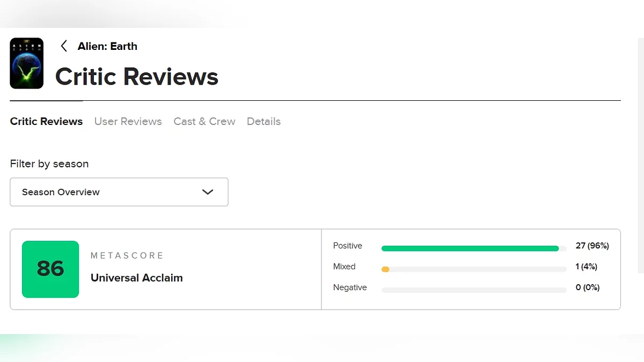Click the Universal Acclaim text
Image resolution: width=644 pixels, height=362 pixels.
136,278
